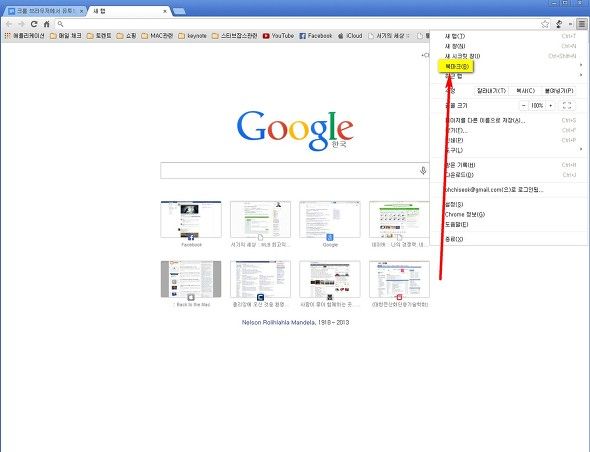Screen dimensions: 590x452
Task: Open a new tab with the tab-strip button
Action: point(179,11)
